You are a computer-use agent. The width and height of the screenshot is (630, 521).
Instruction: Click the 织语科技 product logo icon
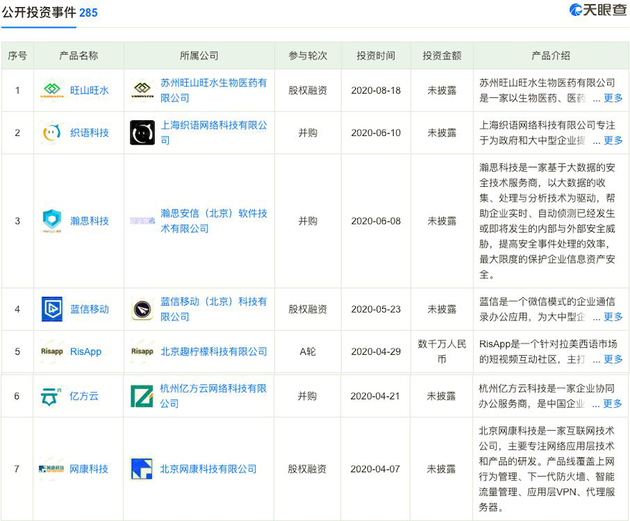(52, 133)
